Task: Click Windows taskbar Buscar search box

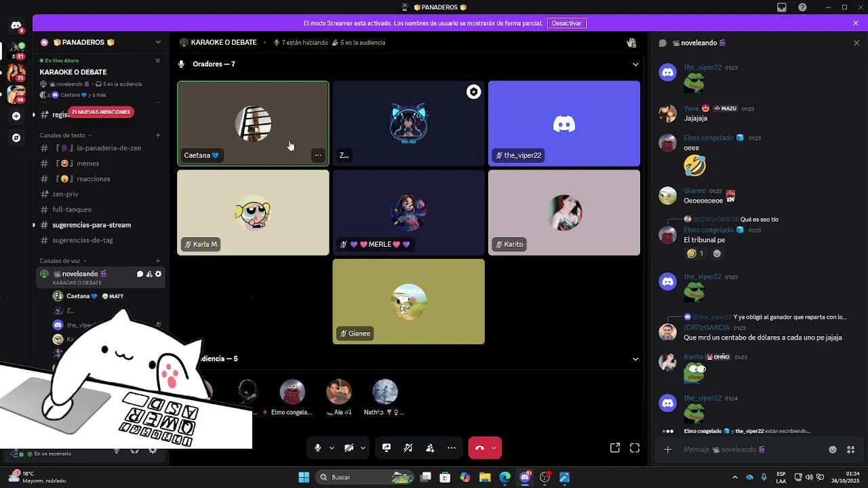Action: click(x=366, y=477)
